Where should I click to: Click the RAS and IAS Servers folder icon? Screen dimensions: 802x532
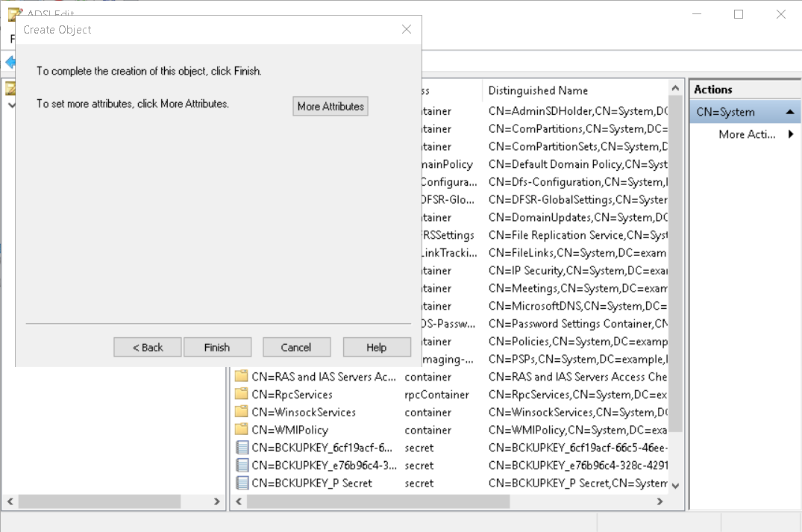(x=241, y=376)
